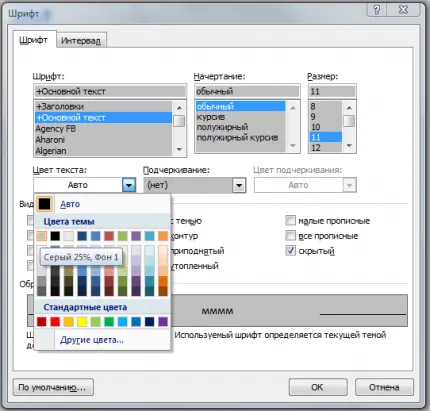Click the "По умолчанию..." button
The width and height of the screenshot is (430, 411).
coord(53,387)
